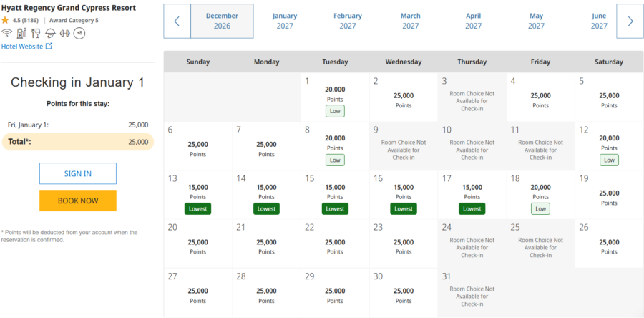This screenshot has width=644, height=318.
Task: Click the orange rating star icon
Action: (5, 20)
